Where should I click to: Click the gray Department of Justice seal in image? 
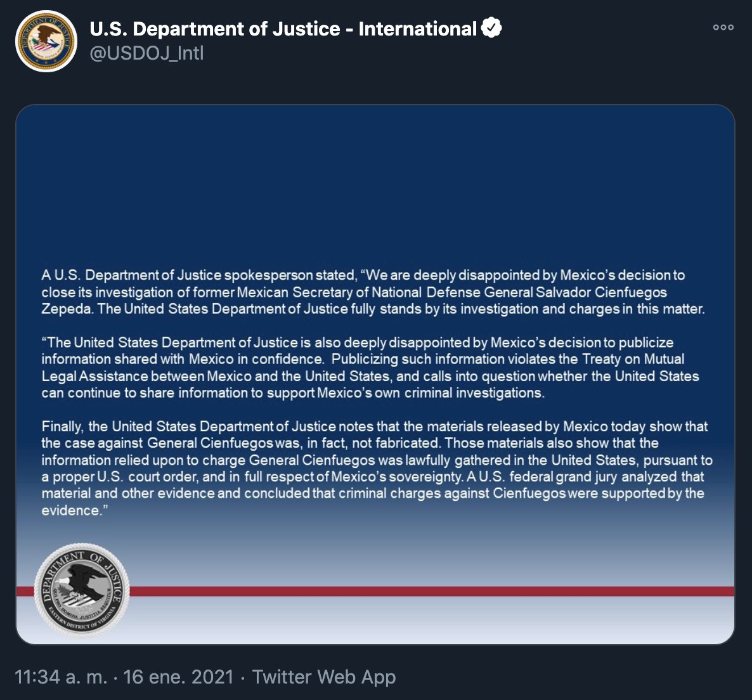coord(82,590)
